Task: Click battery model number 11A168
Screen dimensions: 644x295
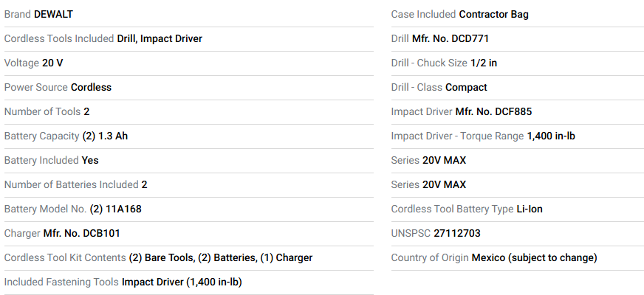Action: point(116,209)
